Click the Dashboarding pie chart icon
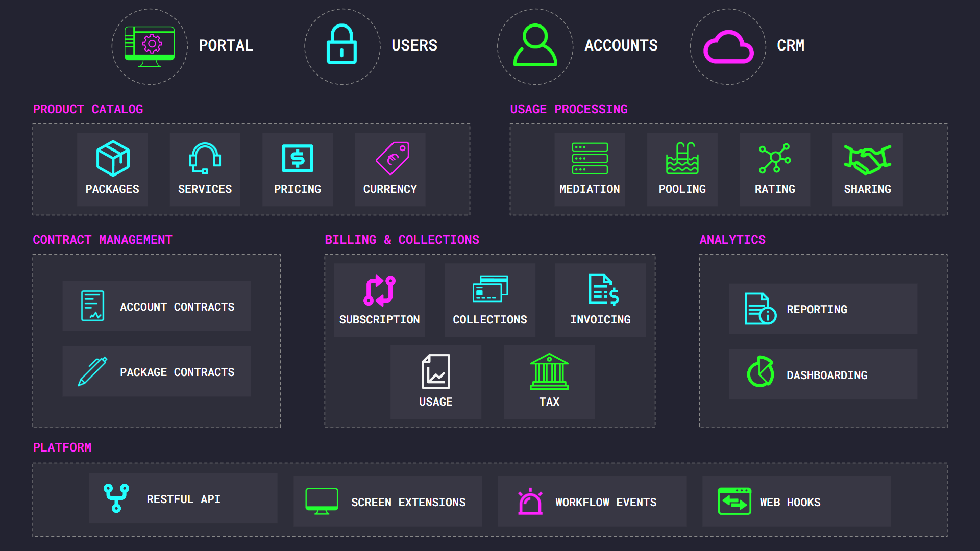This screenshot has width=980, height=551. (761, 372)
